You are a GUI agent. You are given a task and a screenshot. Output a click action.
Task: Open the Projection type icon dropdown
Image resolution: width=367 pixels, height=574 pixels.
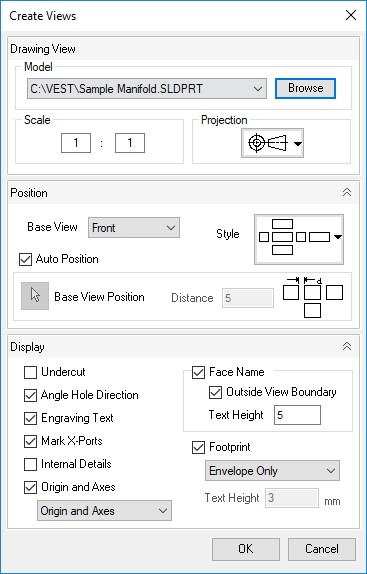click(272, 143)
